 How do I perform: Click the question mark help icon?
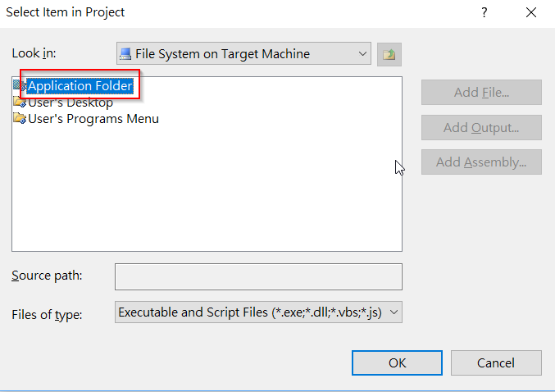(484, 13)
